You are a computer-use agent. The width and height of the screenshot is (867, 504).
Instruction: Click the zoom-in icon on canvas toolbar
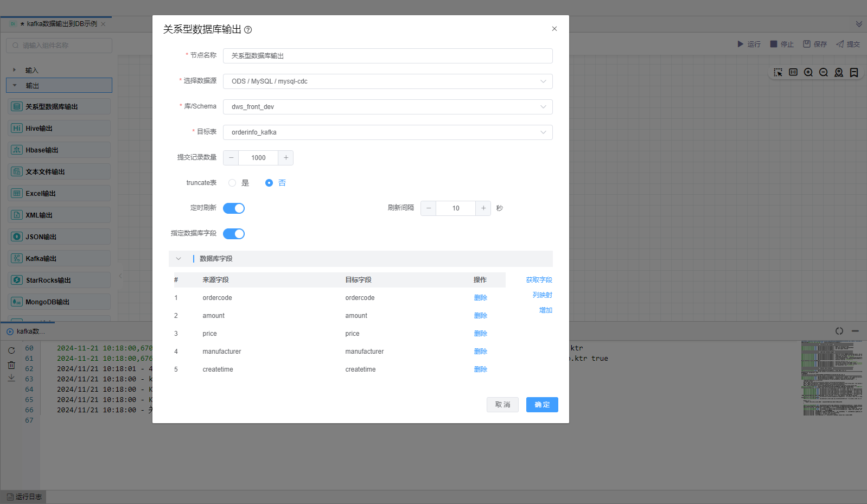[808, 73]
